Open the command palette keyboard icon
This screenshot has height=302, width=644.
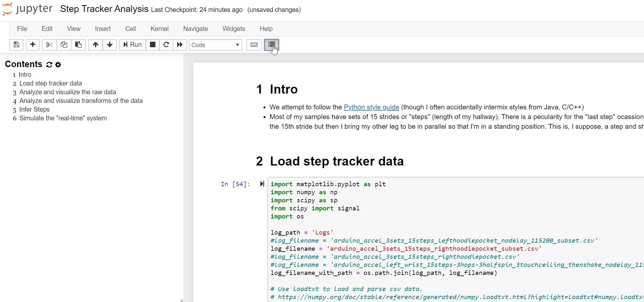pos(254,45)
